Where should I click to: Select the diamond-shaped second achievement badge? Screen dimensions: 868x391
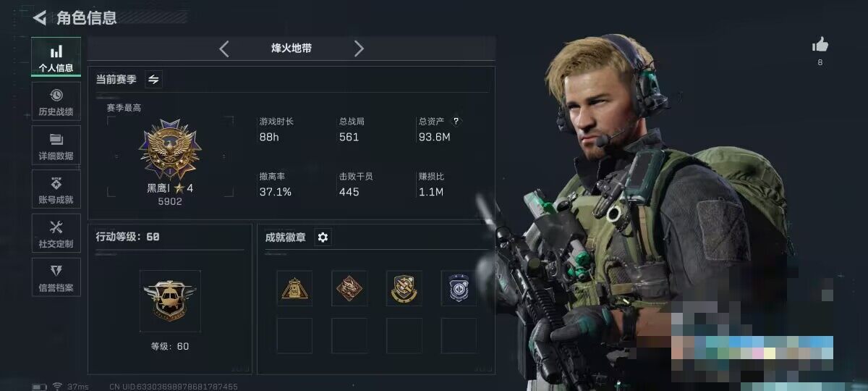(x=349, y=288)
